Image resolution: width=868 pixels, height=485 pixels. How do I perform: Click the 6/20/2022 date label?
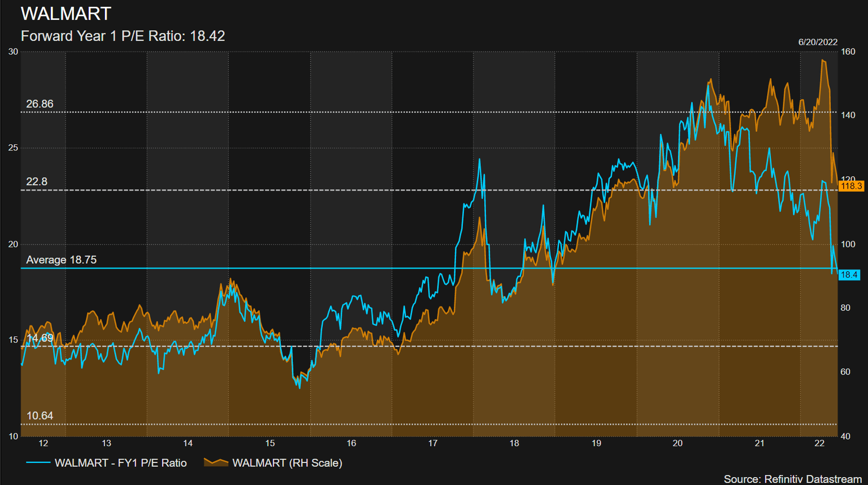818,42
